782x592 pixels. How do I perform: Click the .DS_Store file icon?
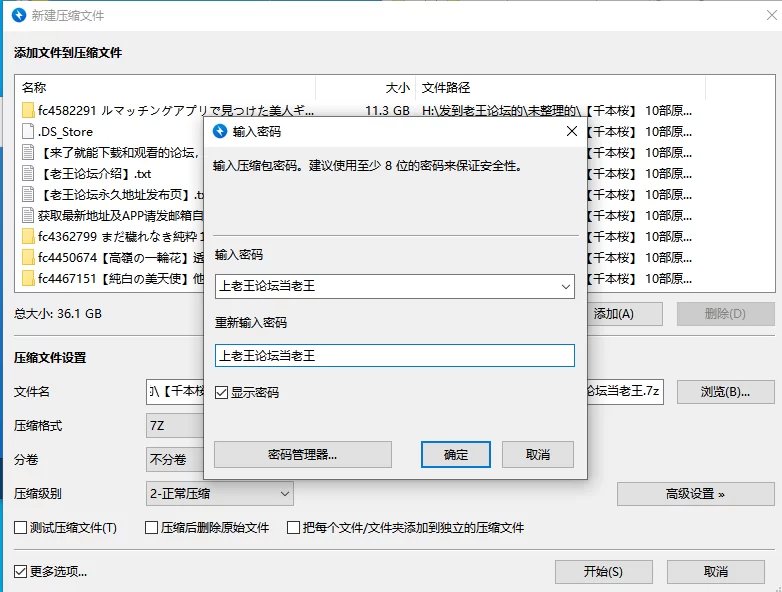pyautogui.click(x=28, y=131)
